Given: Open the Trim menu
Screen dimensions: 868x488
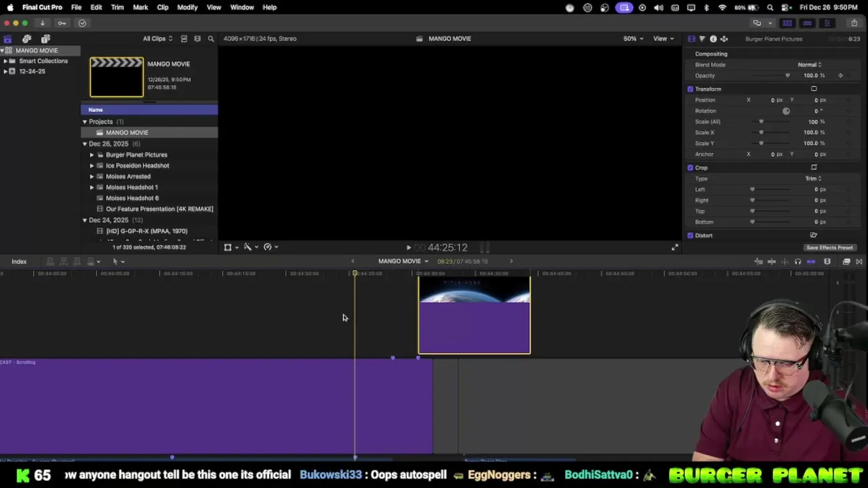Looking at the screenshot, I should [117, 7].
